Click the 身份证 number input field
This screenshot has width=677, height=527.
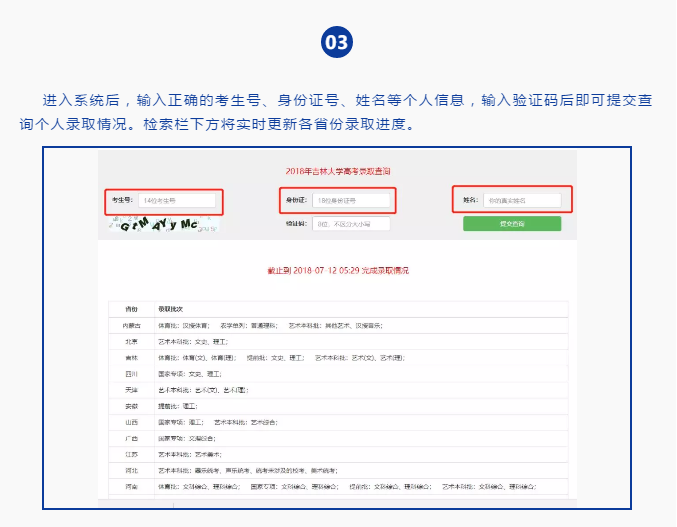click(x=350, y=201)
